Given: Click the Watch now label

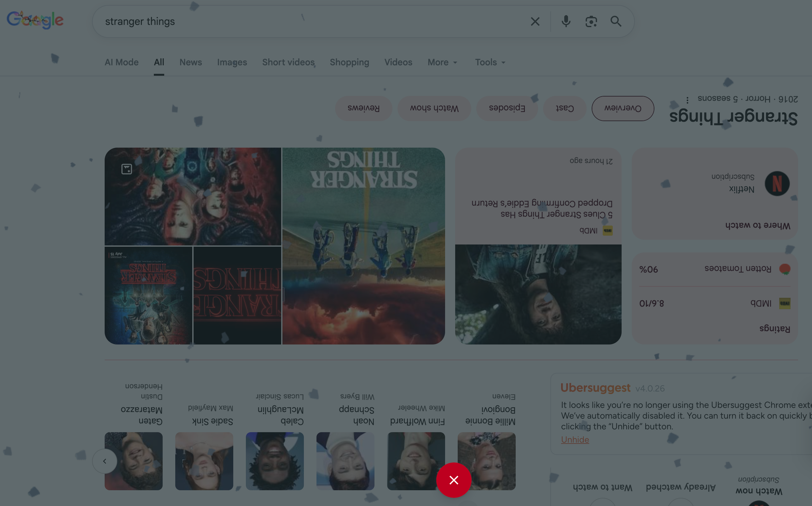Looking at the screenshot, I should [x=759, y=491].
